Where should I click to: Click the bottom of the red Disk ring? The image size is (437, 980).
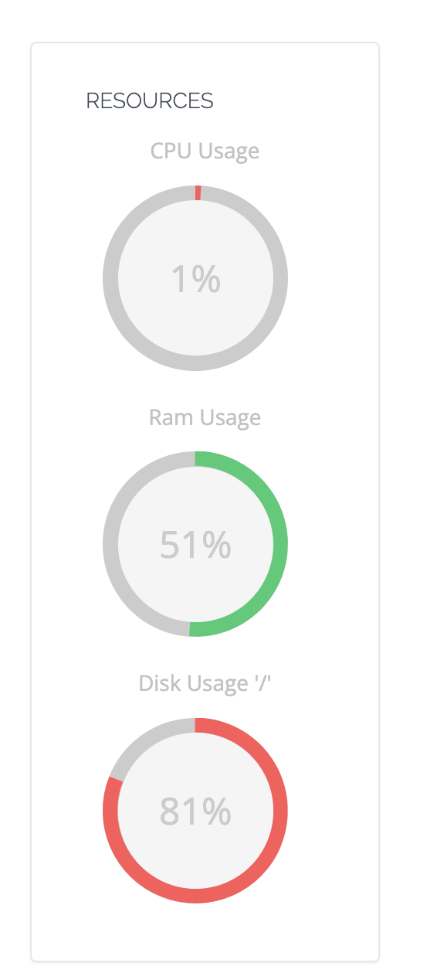click(195, 895)
